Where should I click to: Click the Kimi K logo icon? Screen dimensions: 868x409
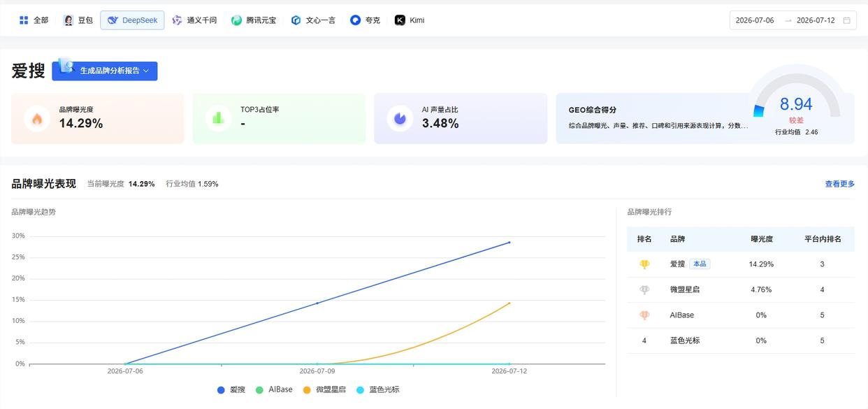point(400,20)
